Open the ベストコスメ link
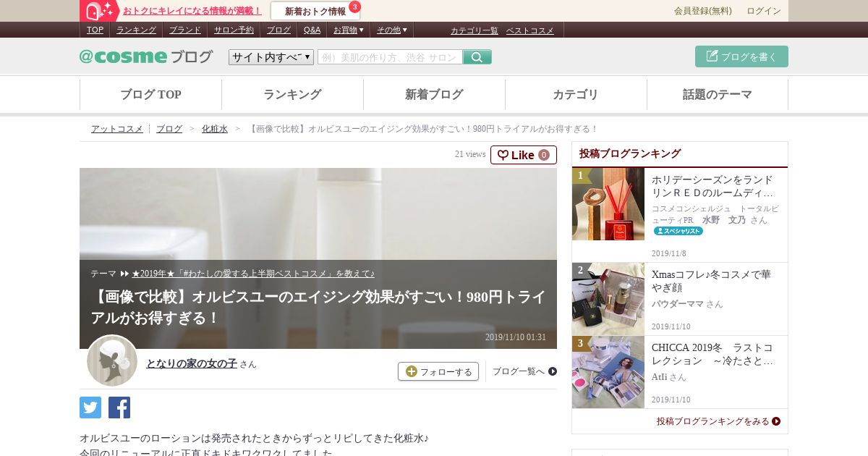 tap(529, 30)
